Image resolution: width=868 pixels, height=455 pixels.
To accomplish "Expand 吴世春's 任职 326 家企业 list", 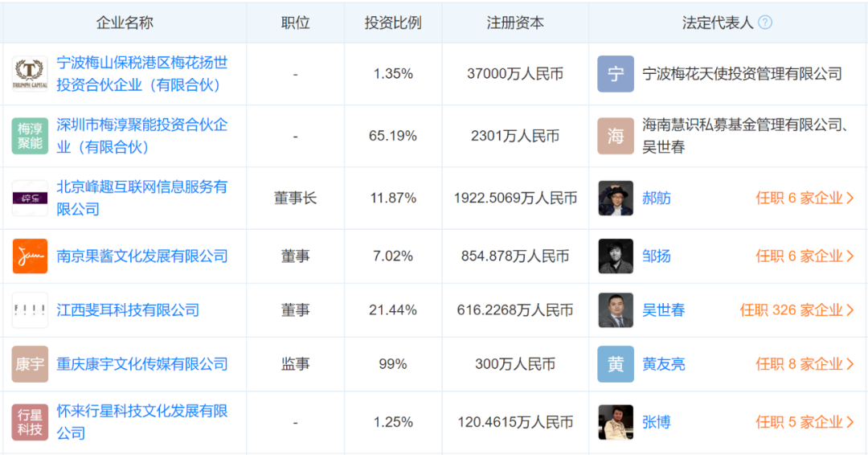I will pyautogui.click(x=796, y=310).
